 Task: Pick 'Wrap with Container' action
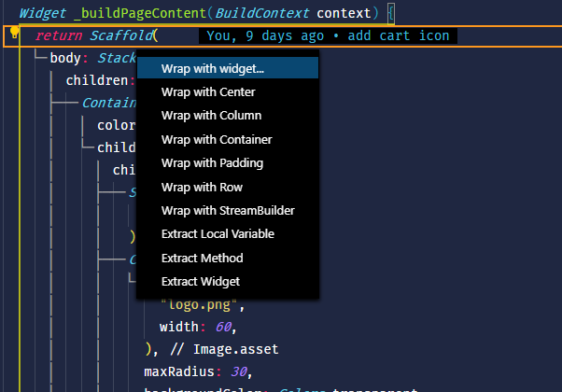coord(228,139)
